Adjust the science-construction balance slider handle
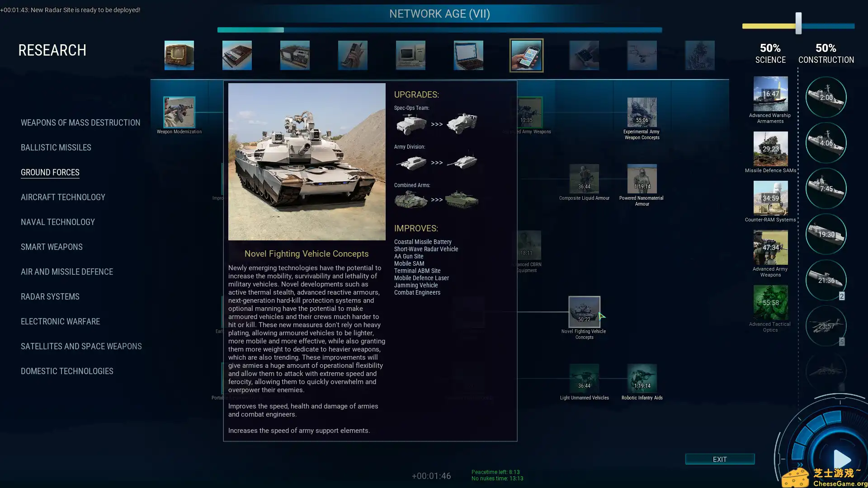This screenshot has width=868, height=488. [798, 23]
